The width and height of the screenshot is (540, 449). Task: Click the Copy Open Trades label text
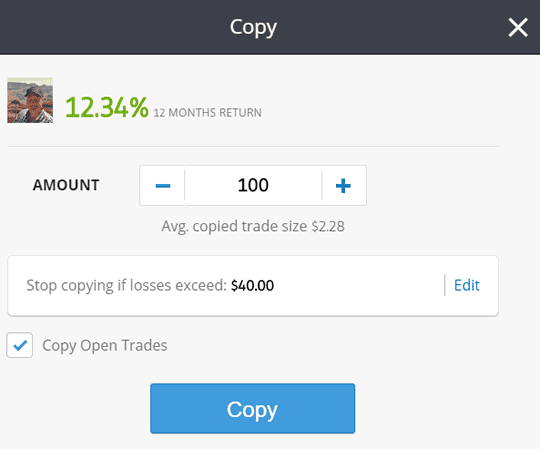point(105,346)
